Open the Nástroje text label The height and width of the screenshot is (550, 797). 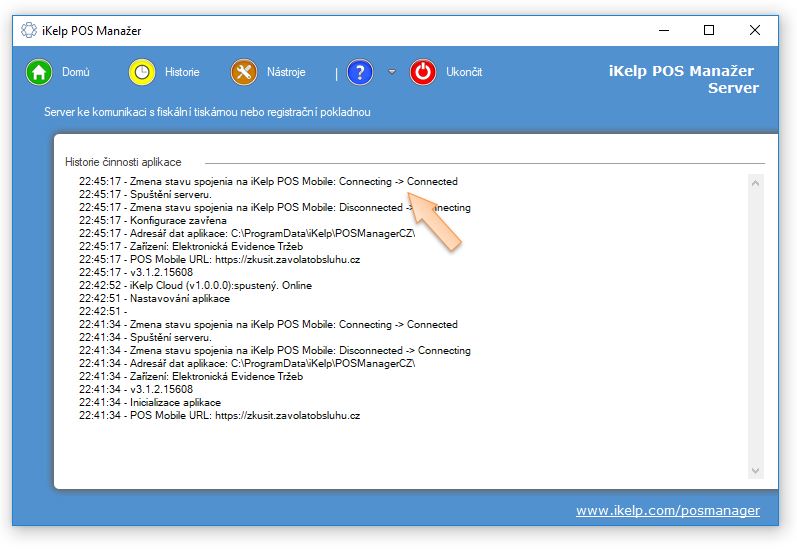coord(286,72)
